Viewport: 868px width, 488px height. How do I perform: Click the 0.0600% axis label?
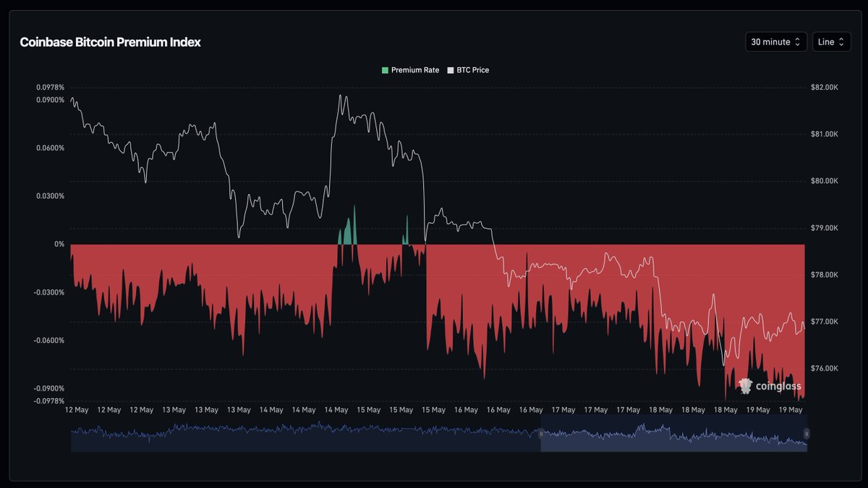point(50,148)
